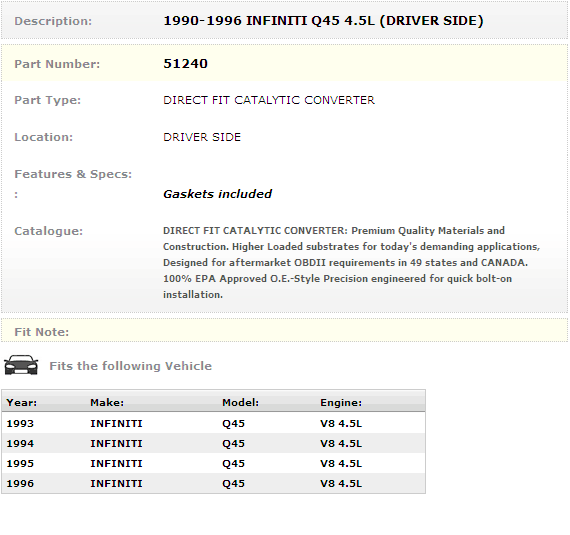The image size is (570, 535).
Task: Click the car icon beside Fits the following Vehicle
Action: (x=21, y=365)
